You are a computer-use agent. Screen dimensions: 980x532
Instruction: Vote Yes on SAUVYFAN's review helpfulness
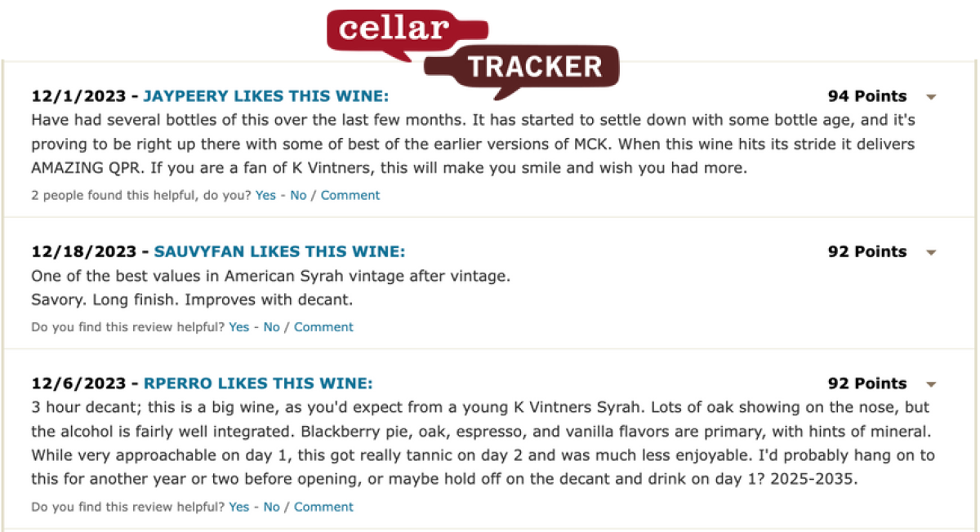pyautogui.click(x=238, y=327)
